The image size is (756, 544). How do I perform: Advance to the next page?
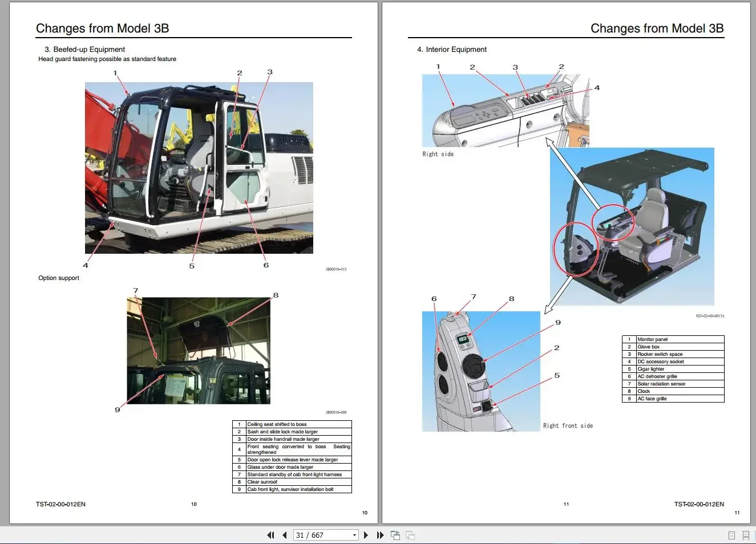coord(366,535)
